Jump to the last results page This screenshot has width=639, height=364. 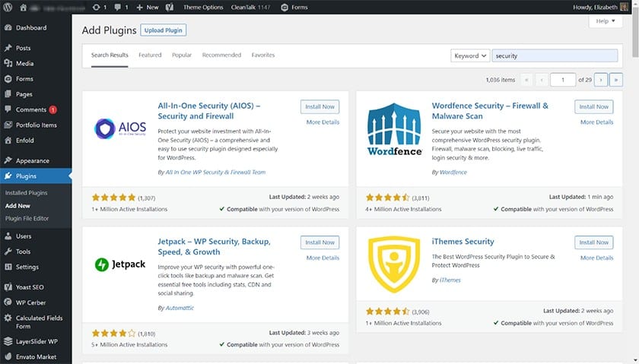pos(615,80)
